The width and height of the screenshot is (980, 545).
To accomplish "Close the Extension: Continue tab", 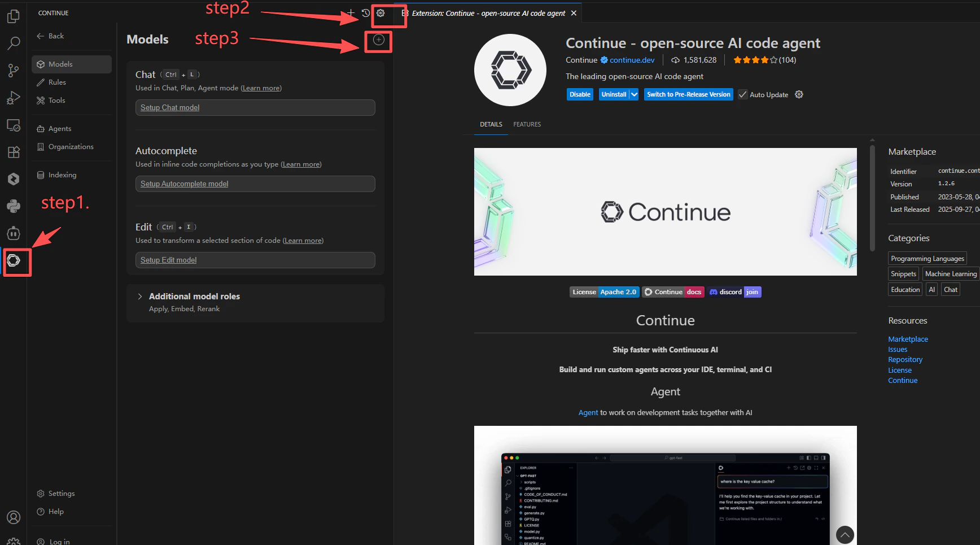I will point(574,13).
